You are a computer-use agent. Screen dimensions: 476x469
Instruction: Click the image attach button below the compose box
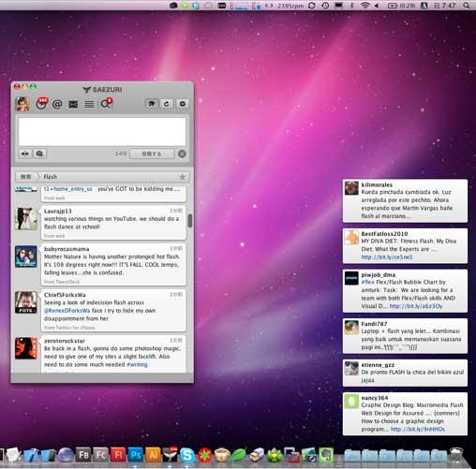pyautogui.click(x=39, y=154)
